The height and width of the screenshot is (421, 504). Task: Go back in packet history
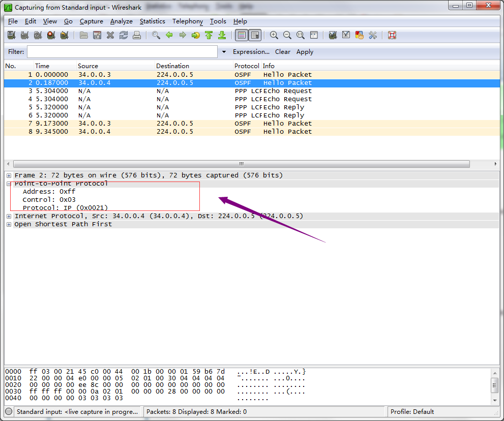[169, 35]
